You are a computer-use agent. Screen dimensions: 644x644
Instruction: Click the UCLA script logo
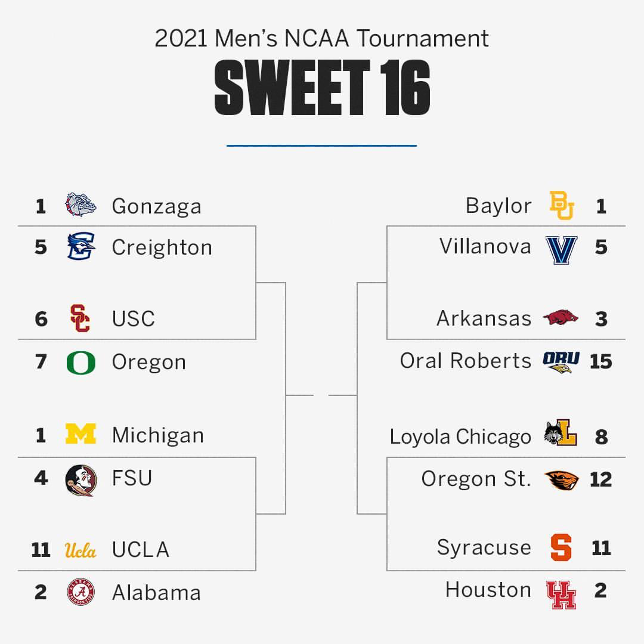pos(80,550)
